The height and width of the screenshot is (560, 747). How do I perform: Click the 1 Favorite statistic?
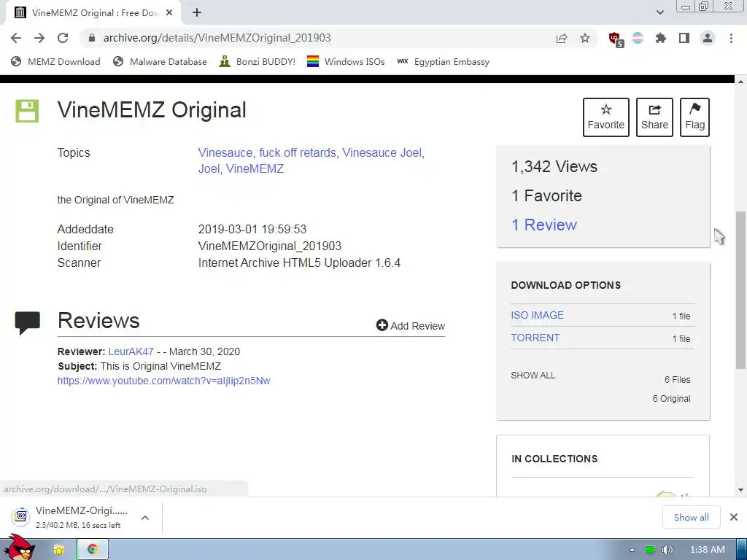point(546,195)
